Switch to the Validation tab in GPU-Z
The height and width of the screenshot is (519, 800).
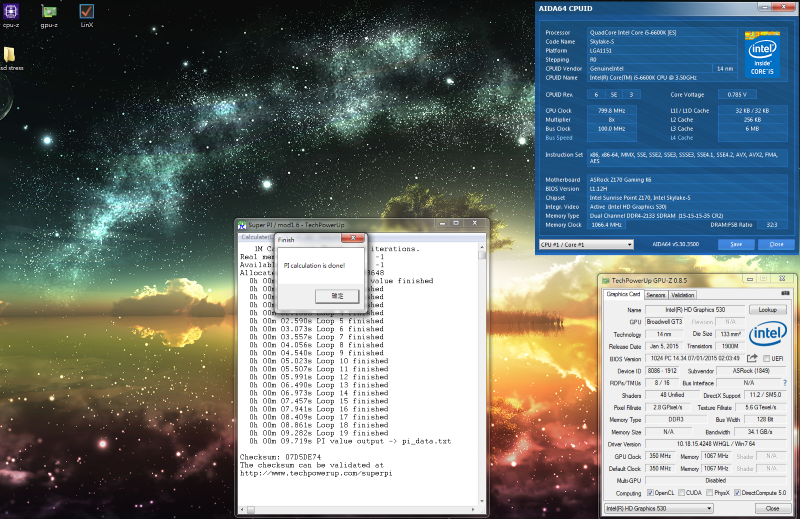683,295
